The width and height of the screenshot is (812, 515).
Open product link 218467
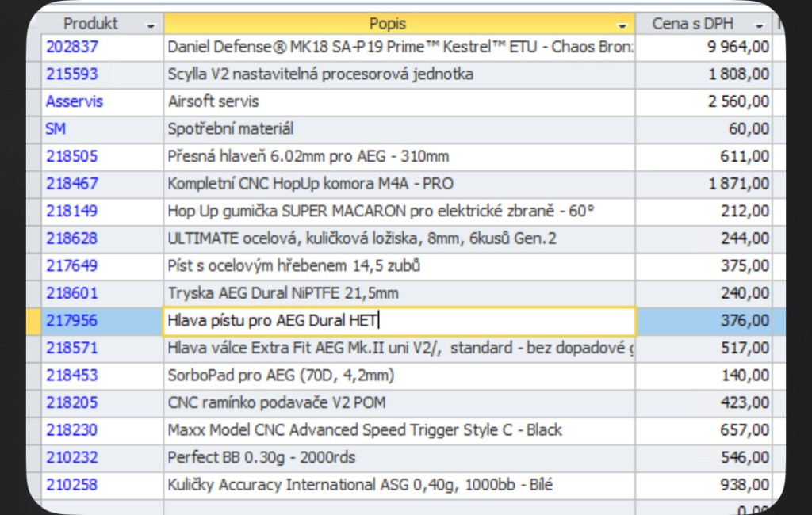point(72,184)
